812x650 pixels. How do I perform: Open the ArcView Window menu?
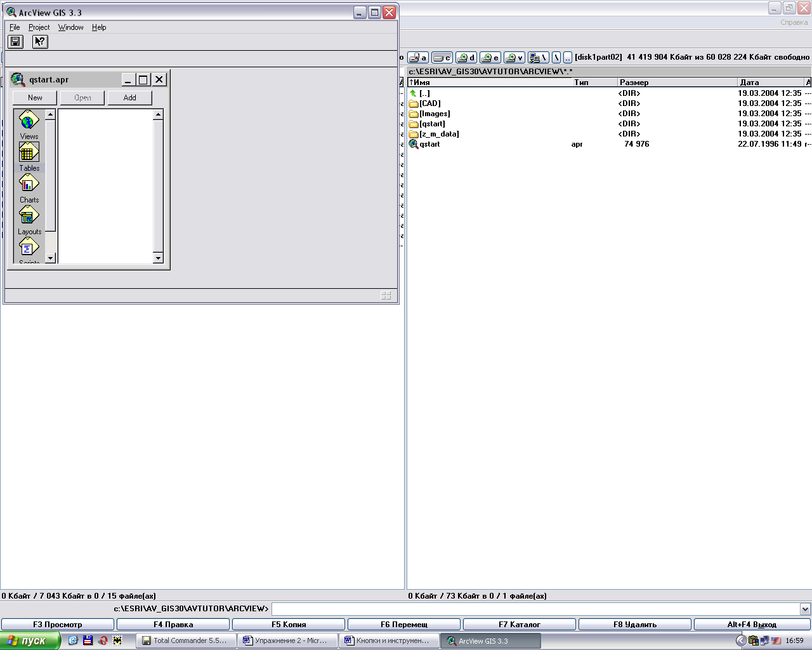coord(71,27)
